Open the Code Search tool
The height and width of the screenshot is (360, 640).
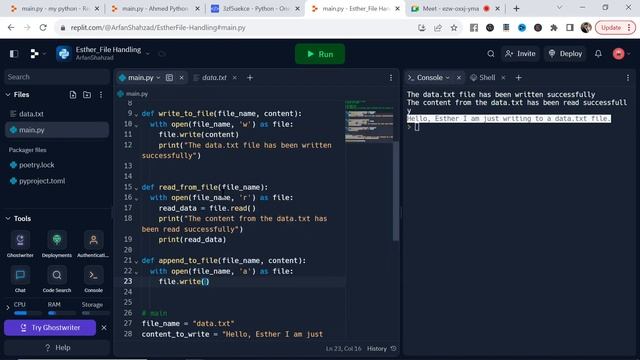(57, 279)
